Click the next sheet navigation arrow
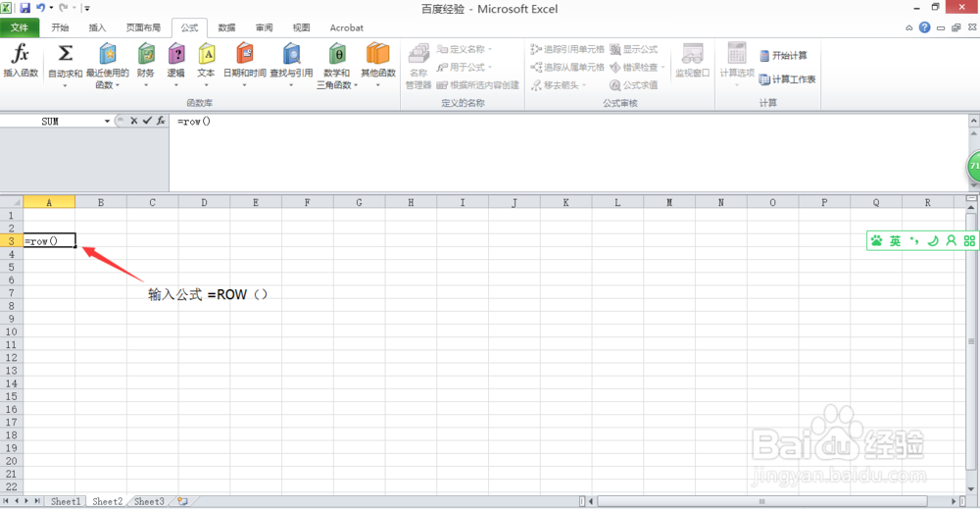Screen dimensions: 980x509 [x=26, y=501]
